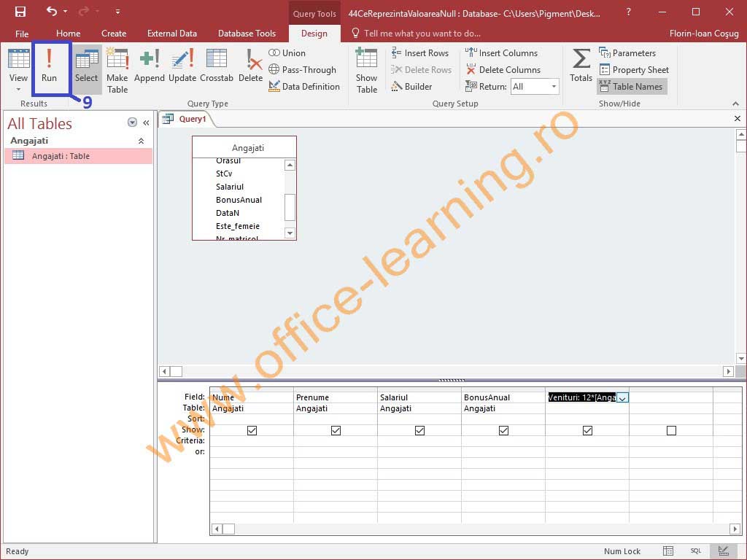Close the Query1 document window

pos(737,118)
